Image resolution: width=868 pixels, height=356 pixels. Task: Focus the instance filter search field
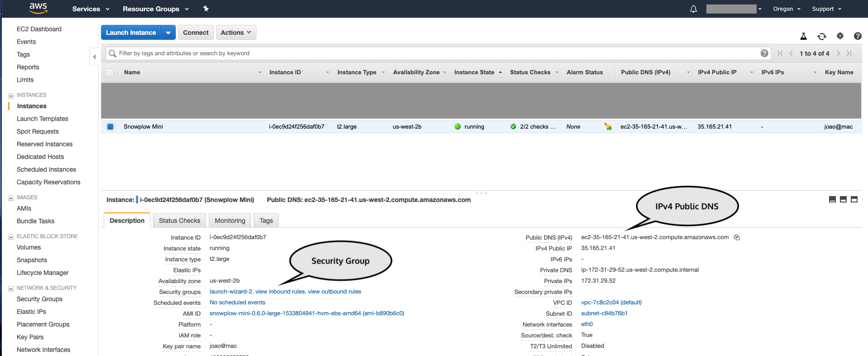click(437, 53)
